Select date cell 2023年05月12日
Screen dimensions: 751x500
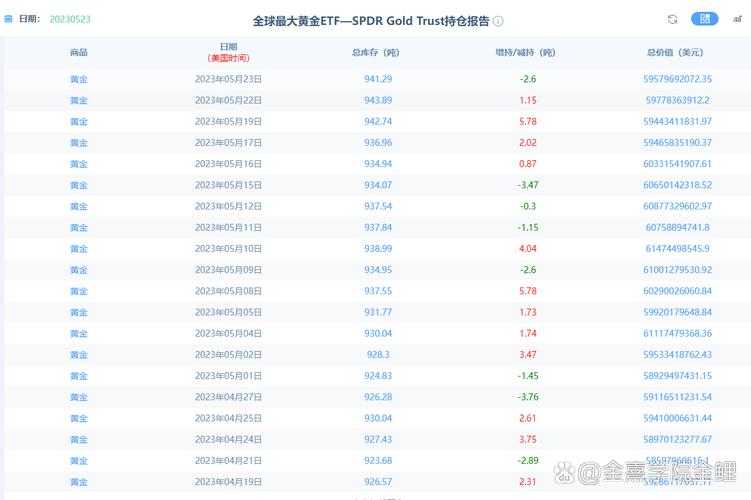228,206
